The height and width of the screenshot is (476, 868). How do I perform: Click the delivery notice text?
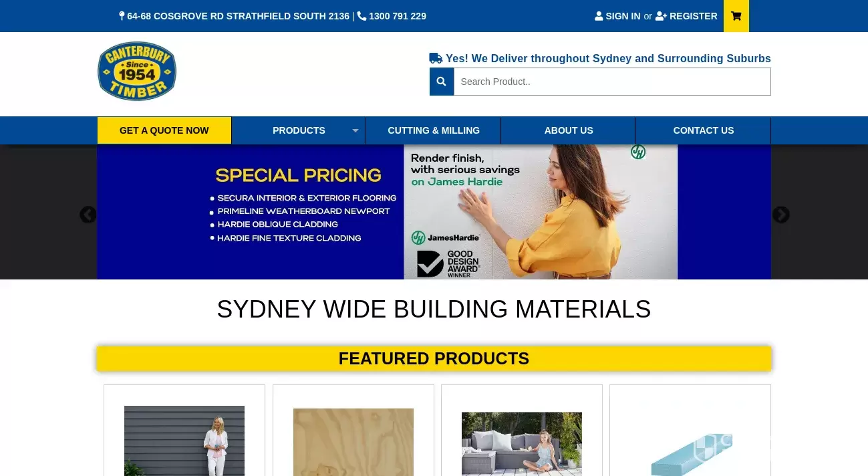(608, 58)
